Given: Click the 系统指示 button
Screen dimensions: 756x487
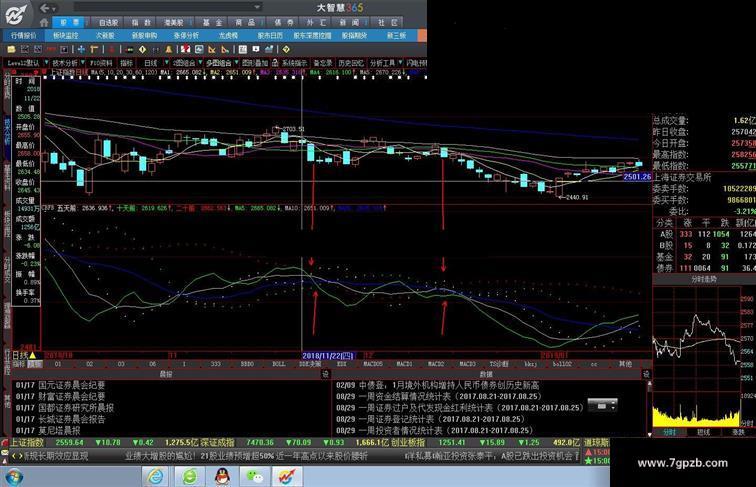Looking at the screenshot, I should point(294,63).
